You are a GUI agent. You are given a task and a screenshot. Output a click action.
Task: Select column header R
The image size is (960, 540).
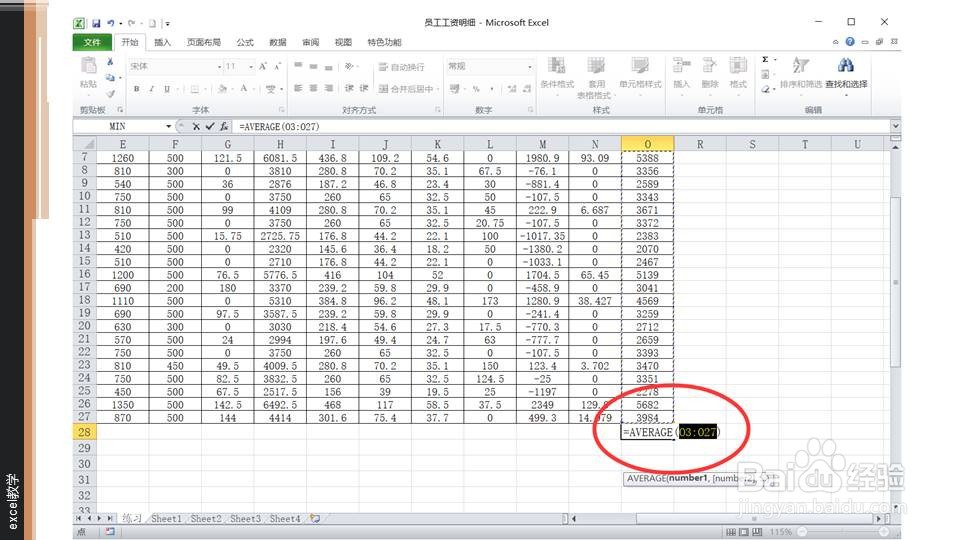700,144
